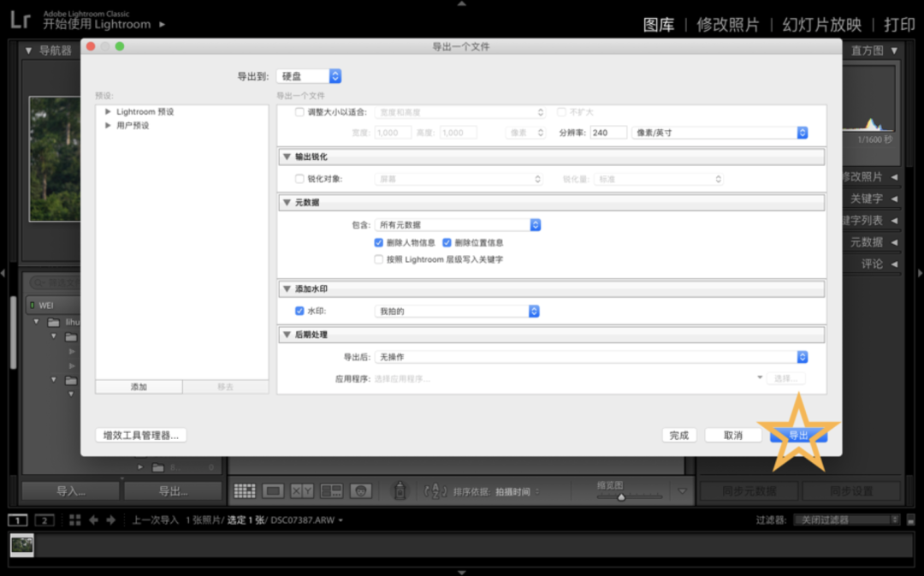The width and height of the screenshot is (924, 576).
Task: Switch to Grid view in toolbar
Action: click(245, 491)
